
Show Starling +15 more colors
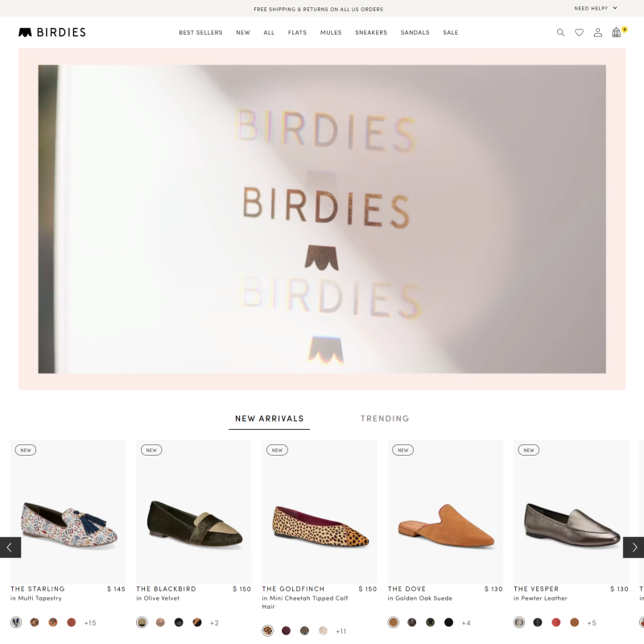point(90,623)
